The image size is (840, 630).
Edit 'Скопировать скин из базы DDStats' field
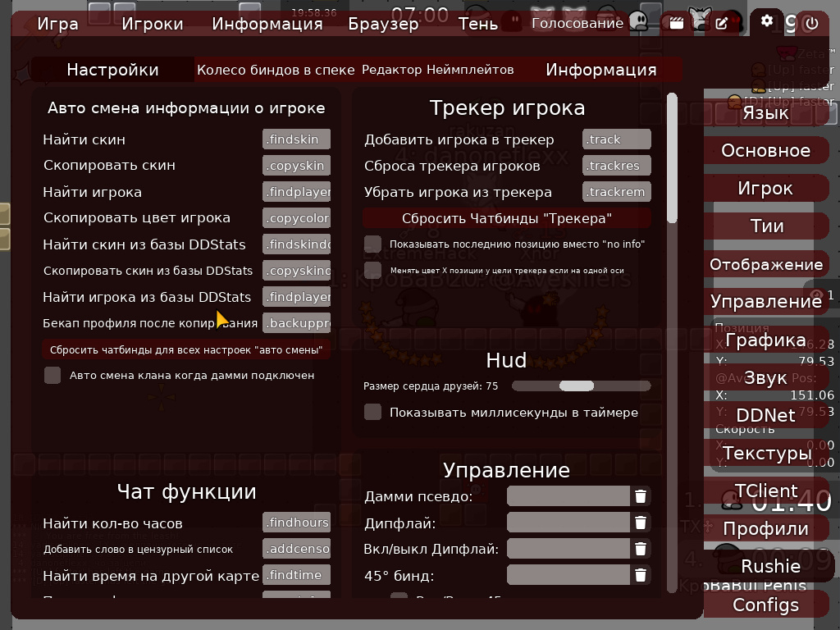[x=296, y=271]
